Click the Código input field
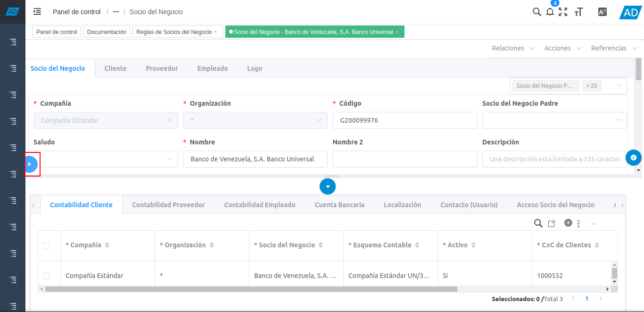Viewport: 644px width, 312px height. click(x=405, y=120)
